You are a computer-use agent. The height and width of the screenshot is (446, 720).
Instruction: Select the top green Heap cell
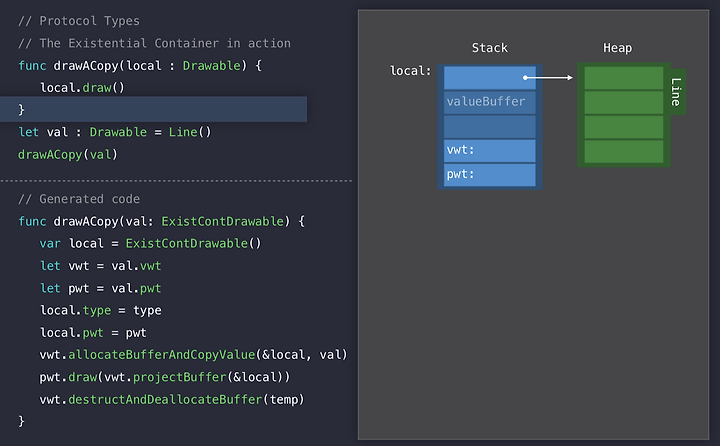[624, 78]
